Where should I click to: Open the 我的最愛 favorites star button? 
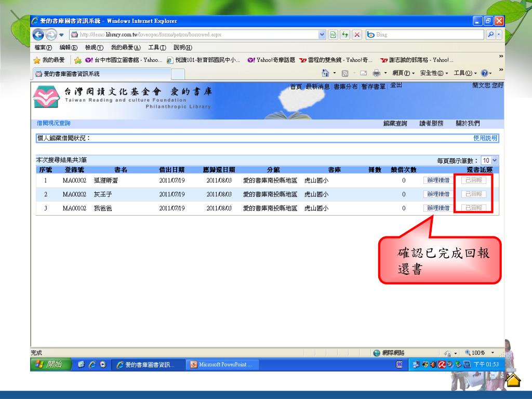point(49,60)
